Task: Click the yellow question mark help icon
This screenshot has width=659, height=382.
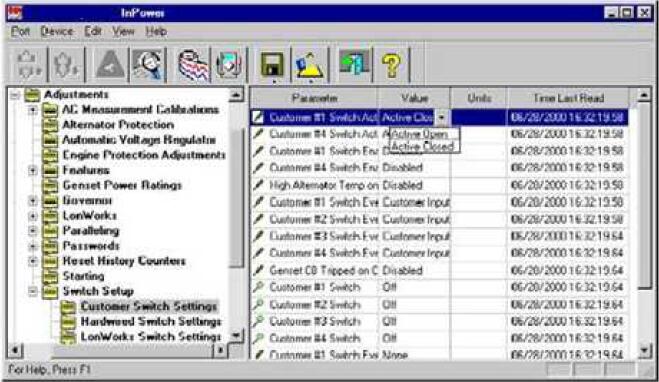Action: point(391,65)
